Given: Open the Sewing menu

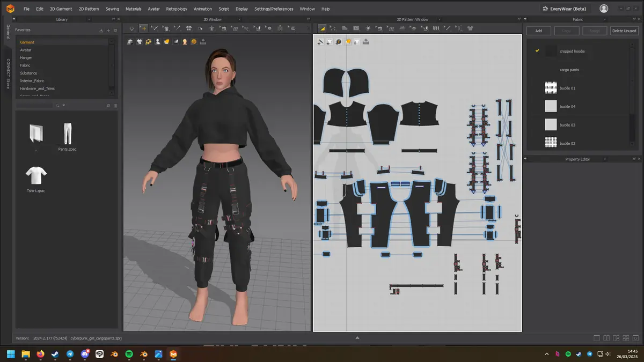Looking at the screenshot, I should click(x=112, y=9).
